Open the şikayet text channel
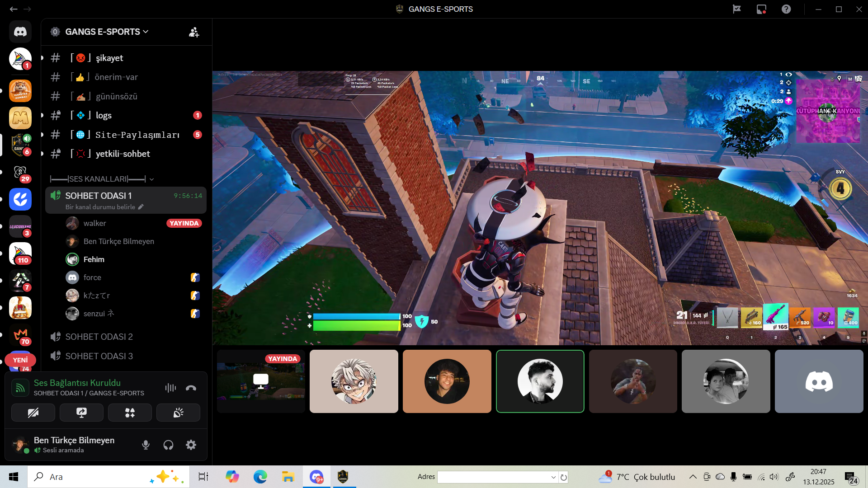868x488 pixels. coord(126,58)
